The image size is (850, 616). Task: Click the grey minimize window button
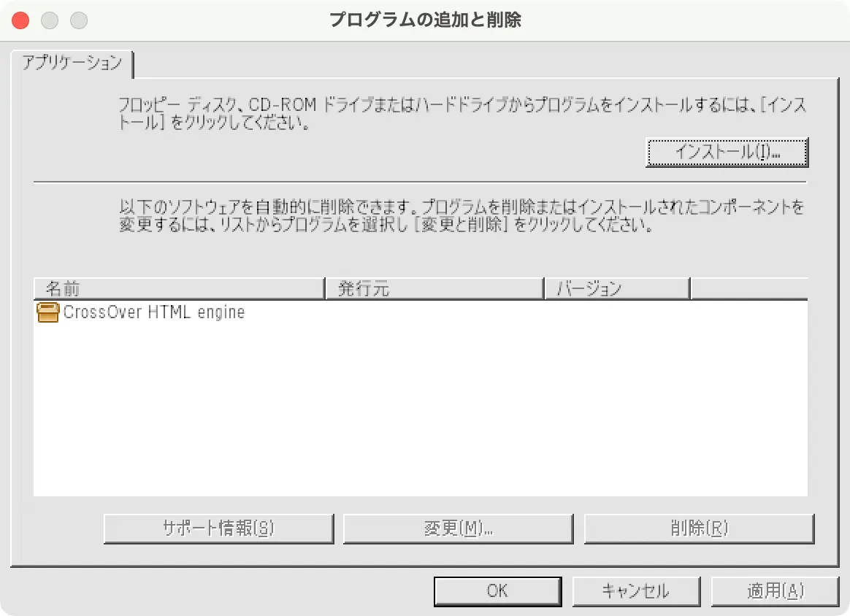coord(50,20)
